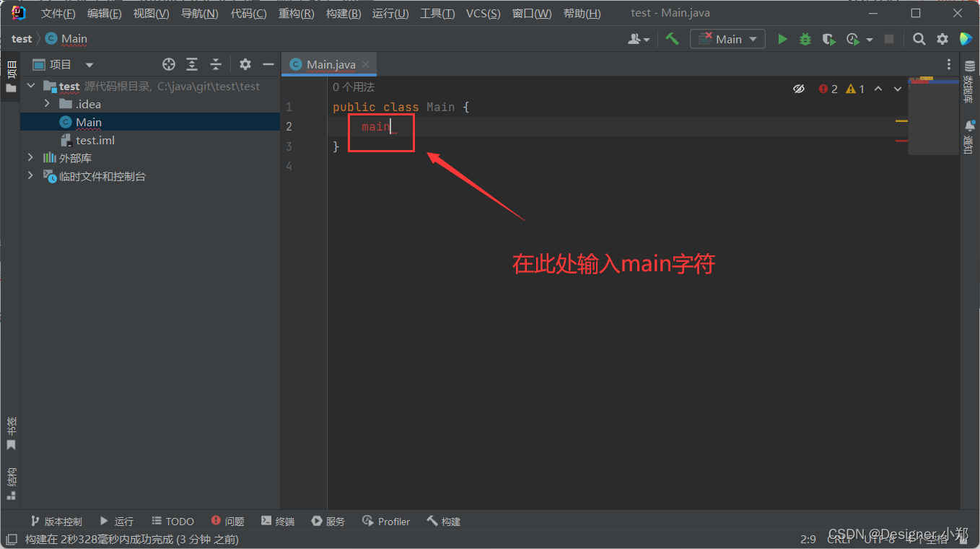Open the profiler dropdown arrow in toolbar
The width and height of the screenshot is (980, 549).
(x=869, y=40)
